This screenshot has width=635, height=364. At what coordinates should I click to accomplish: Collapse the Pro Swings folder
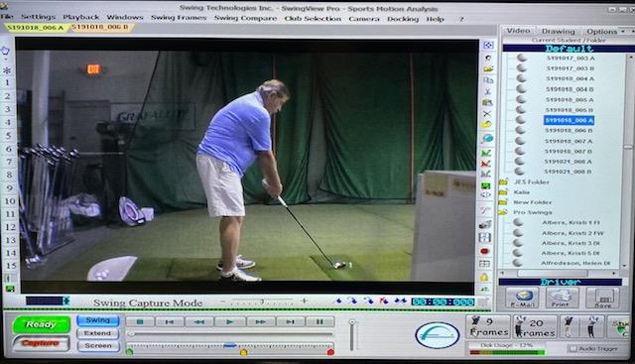(504, 212)
